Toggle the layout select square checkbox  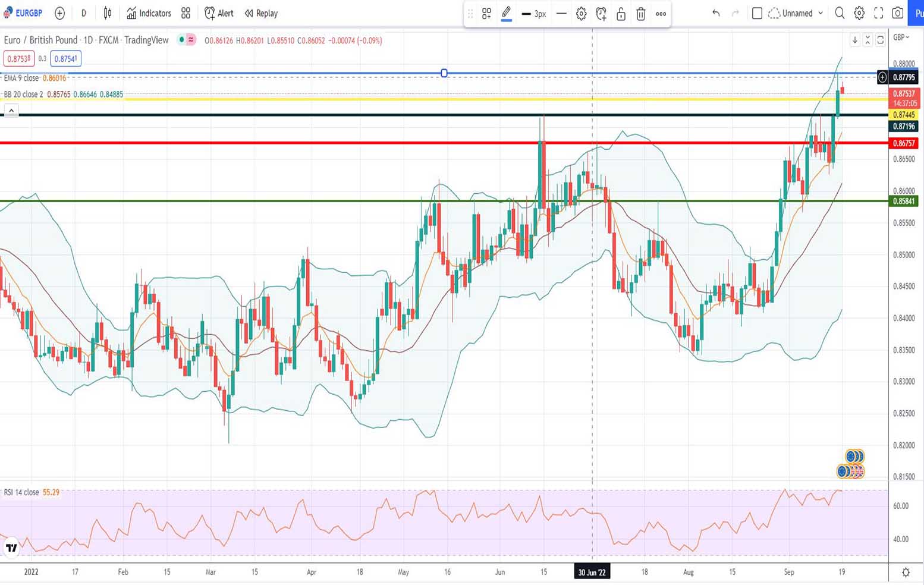757,13
